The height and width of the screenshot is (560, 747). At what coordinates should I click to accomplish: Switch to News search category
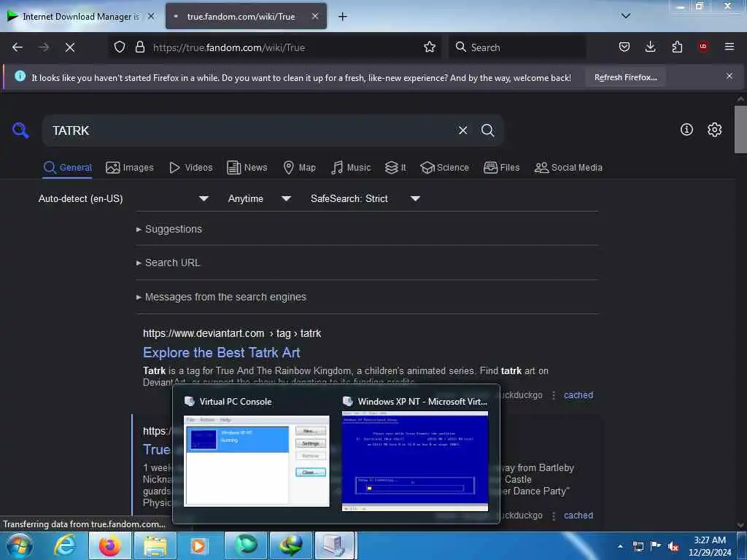click(247, 168)
